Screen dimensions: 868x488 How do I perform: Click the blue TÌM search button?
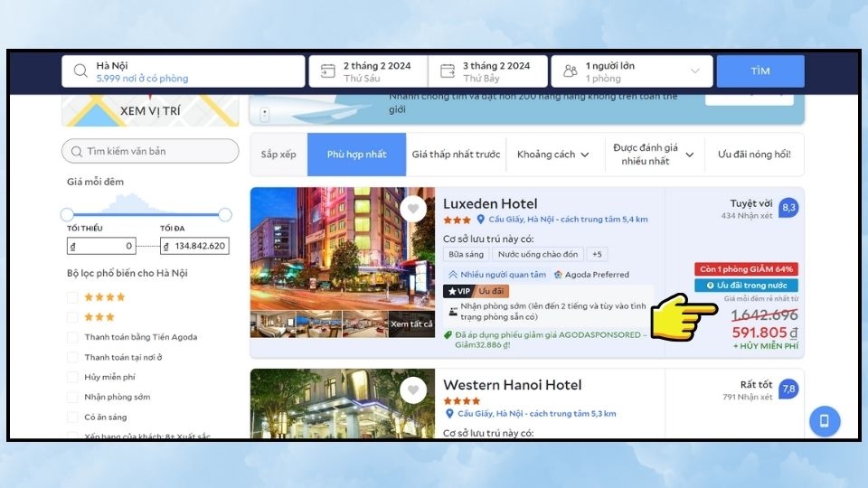(x=760, y=70)
